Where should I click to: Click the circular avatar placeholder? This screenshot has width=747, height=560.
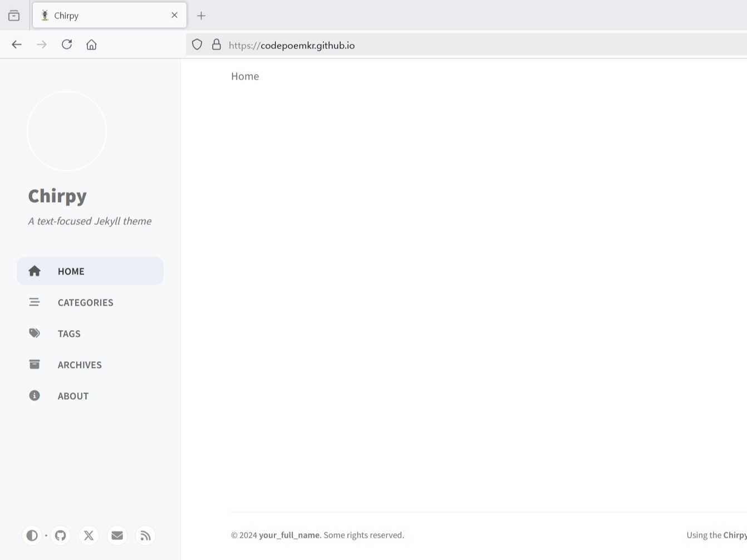67,130
